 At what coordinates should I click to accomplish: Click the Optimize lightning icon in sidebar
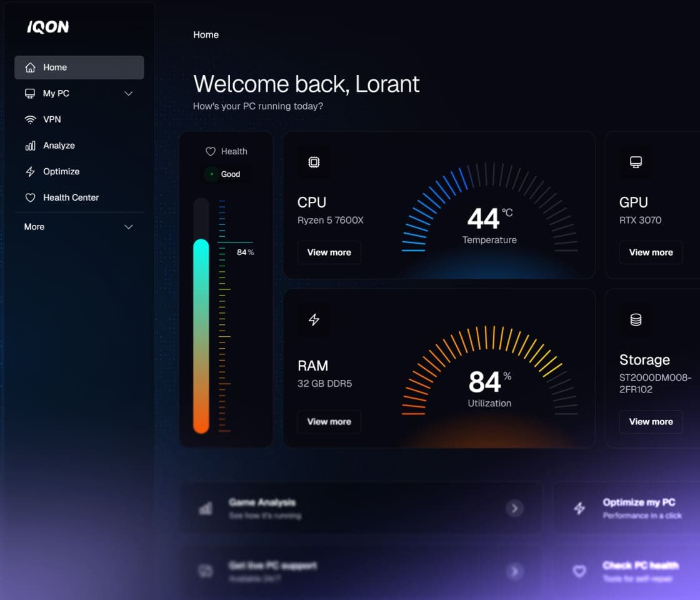coord(31,171)
